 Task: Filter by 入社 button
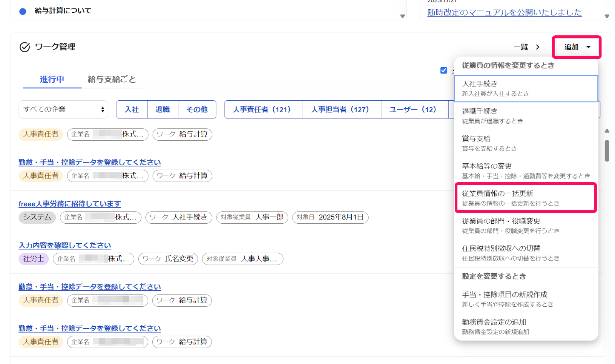(x=132, y=110)
